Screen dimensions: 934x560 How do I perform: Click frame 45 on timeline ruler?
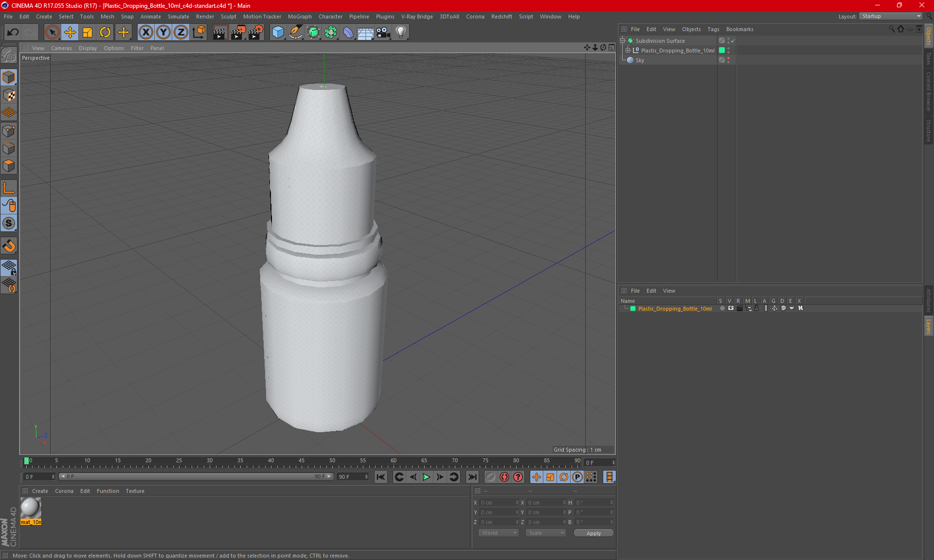[301, 461]
